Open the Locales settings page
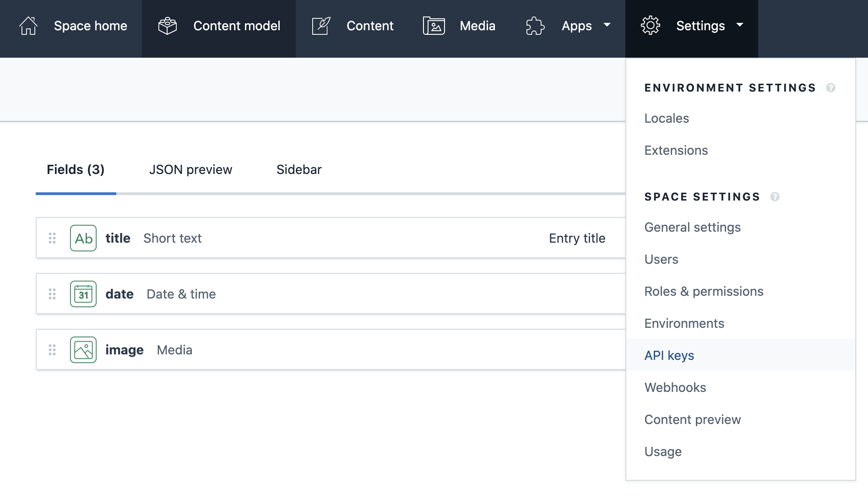This screenshot has height=500, width=868. coord(666,118)
